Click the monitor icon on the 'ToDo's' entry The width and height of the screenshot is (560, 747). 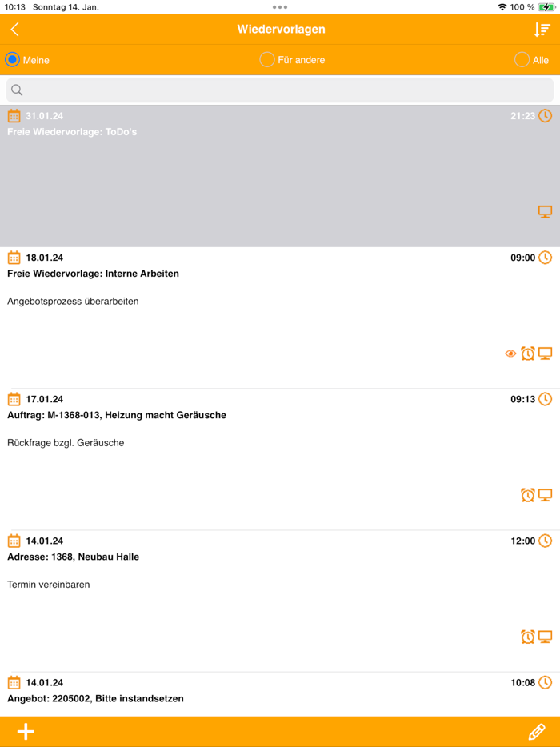click(545, 211)
